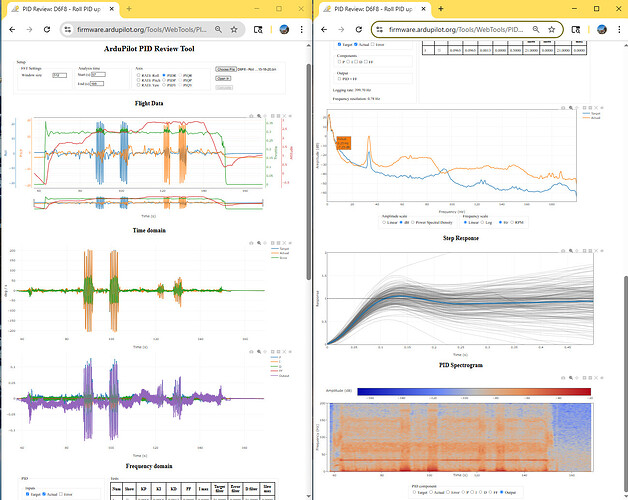Set frequency scale to Log
This screenshot has width=628, height=500.
[482, 222]
